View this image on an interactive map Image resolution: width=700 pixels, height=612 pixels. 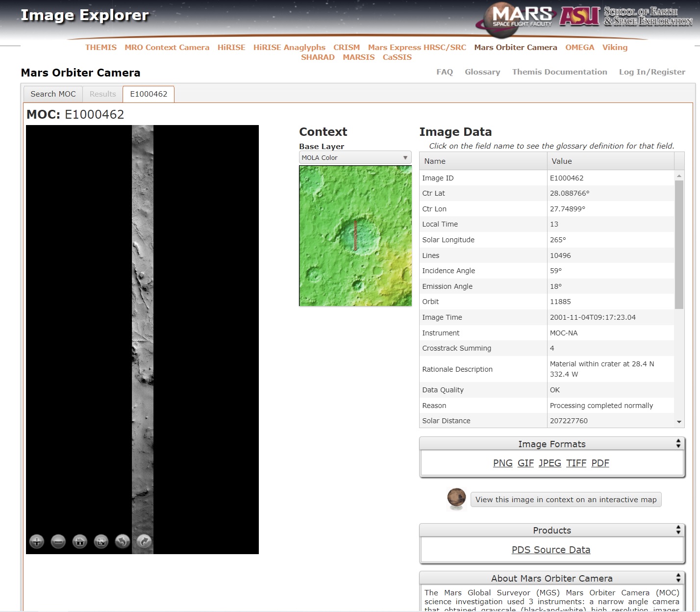[566, 500]
